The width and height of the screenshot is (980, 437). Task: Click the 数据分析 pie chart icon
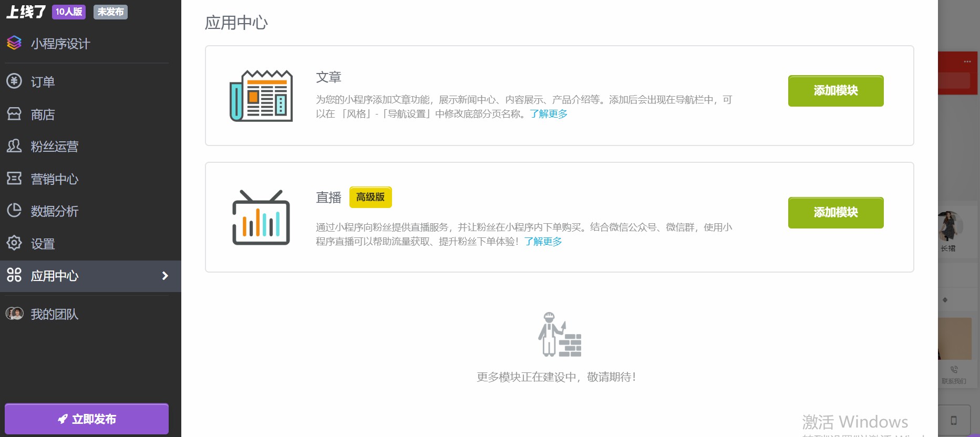(14, 211)
